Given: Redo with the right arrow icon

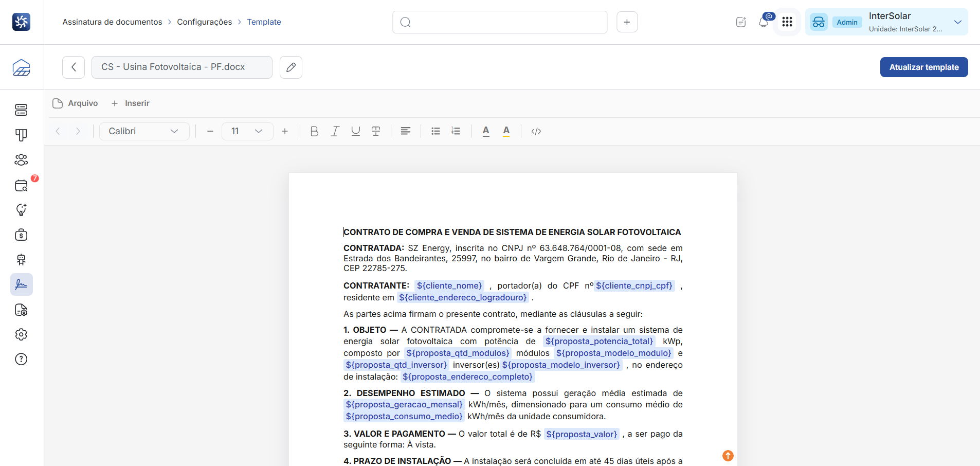Looking at the screenshot, I should click(x=78, y=131).
